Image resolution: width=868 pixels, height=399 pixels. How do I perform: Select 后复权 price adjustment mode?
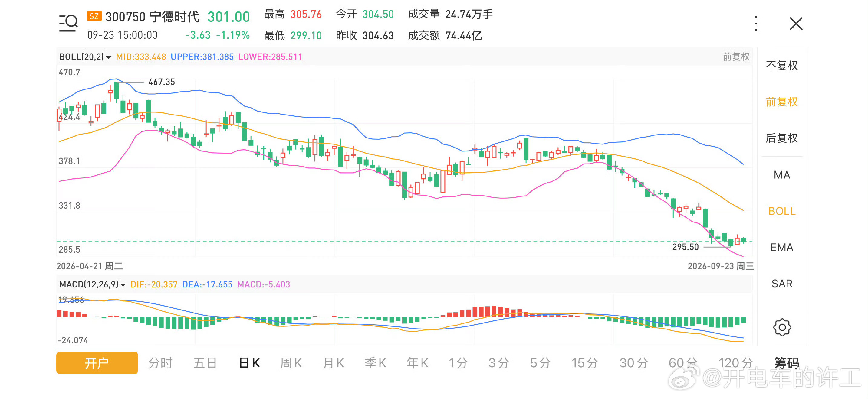(x=782, y=138)
